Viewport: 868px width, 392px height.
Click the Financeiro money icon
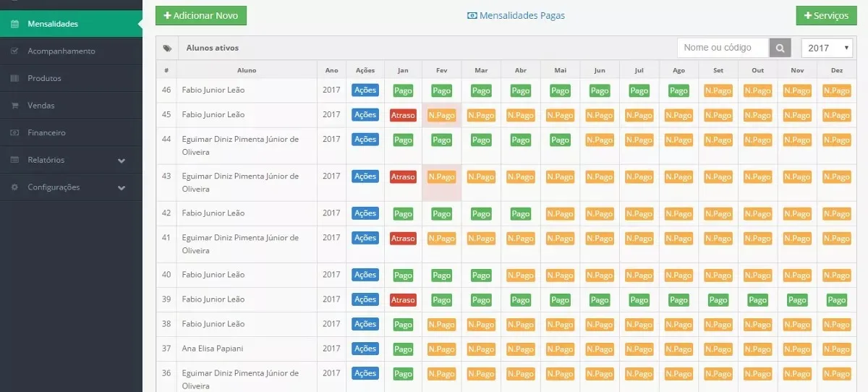[14, 133]
